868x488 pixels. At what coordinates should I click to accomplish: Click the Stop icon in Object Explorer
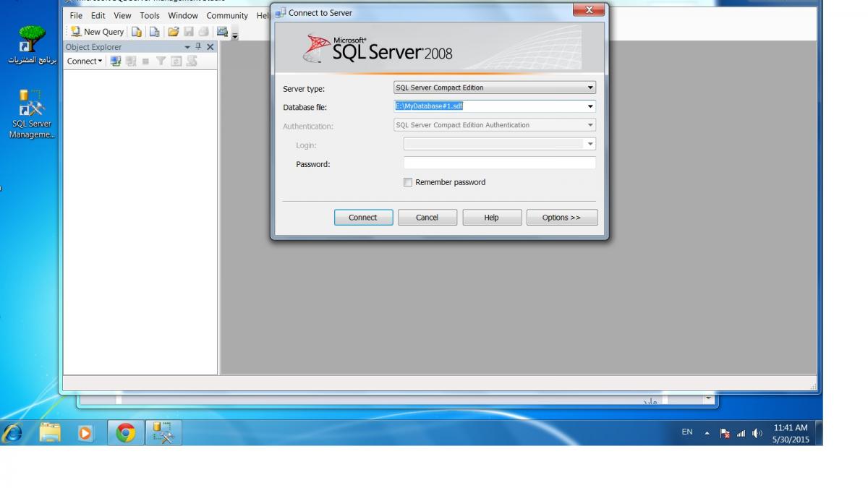pos(145,61)
